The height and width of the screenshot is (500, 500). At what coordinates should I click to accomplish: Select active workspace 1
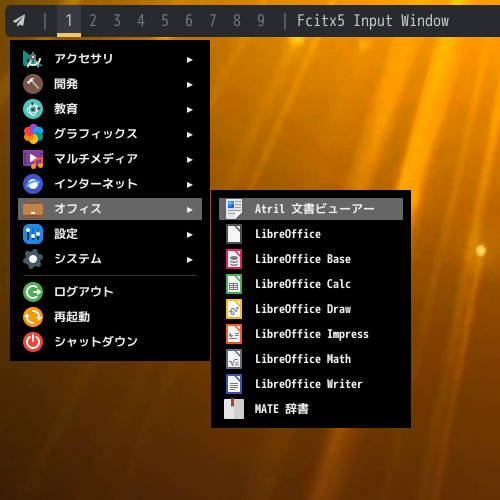click(x=69, y=21)
